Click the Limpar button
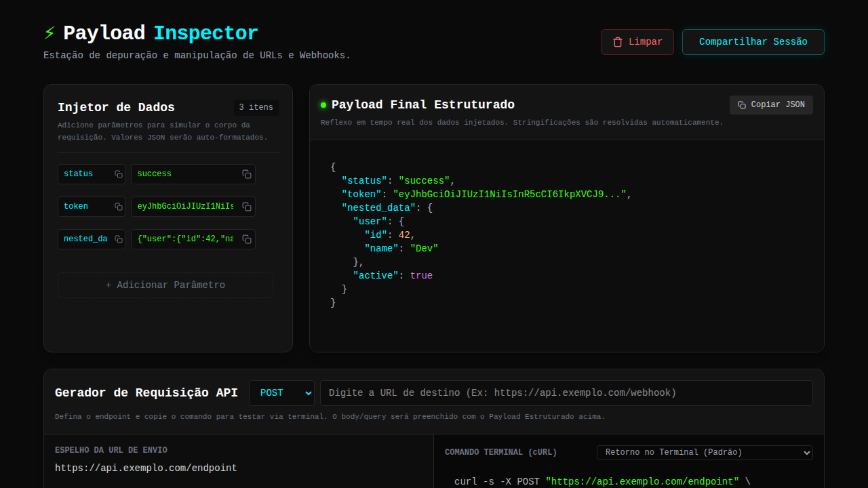The height and width of the screenshot is (488, 868). [x=637, y=42]
